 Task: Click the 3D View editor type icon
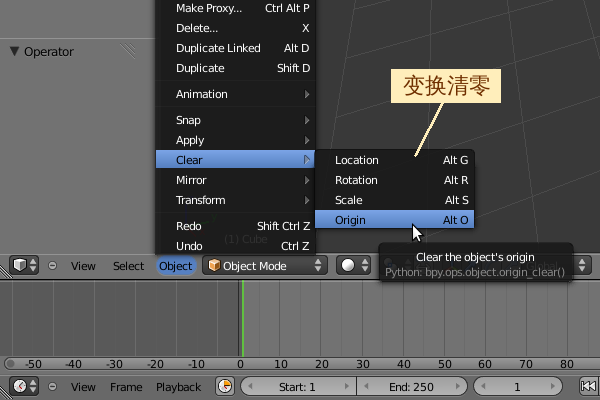pos(24,265)
